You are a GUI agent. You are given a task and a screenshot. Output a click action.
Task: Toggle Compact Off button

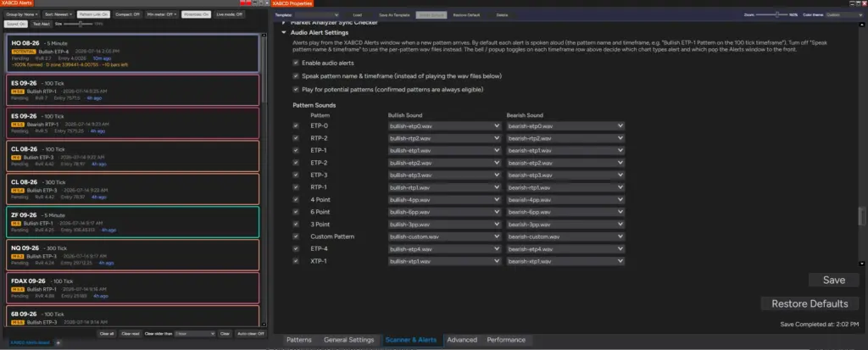[x=127, y=14]
